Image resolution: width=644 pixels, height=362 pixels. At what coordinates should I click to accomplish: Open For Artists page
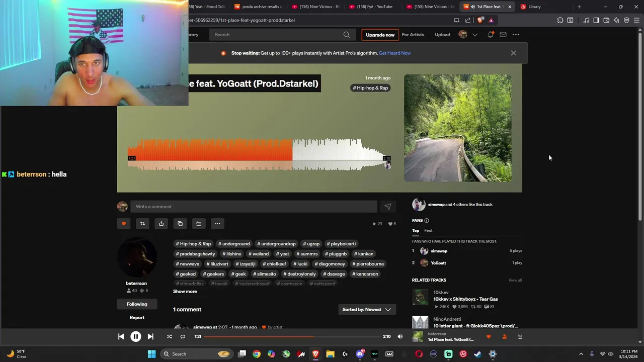pyautogui.click(x=413, y=35)
